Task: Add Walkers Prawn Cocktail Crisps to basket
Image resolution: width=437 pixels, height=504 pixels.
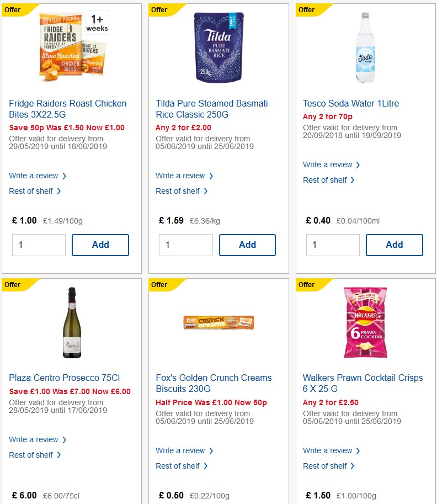Action: pyautogui.click(x=395, y=502)
